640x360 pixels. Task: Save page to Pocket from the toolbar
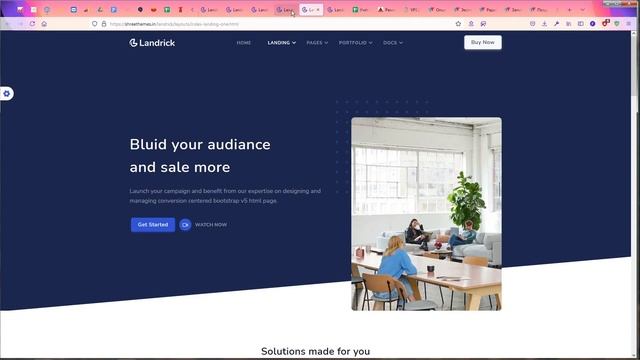tap(532, 24)
